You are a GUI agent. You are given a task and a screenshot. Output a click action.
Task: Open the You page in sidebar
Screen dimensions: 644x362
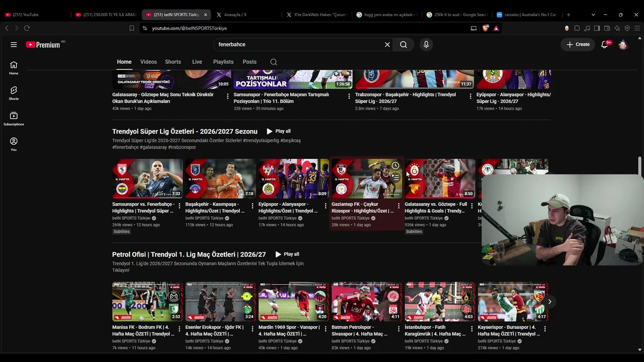pos(14,144)
